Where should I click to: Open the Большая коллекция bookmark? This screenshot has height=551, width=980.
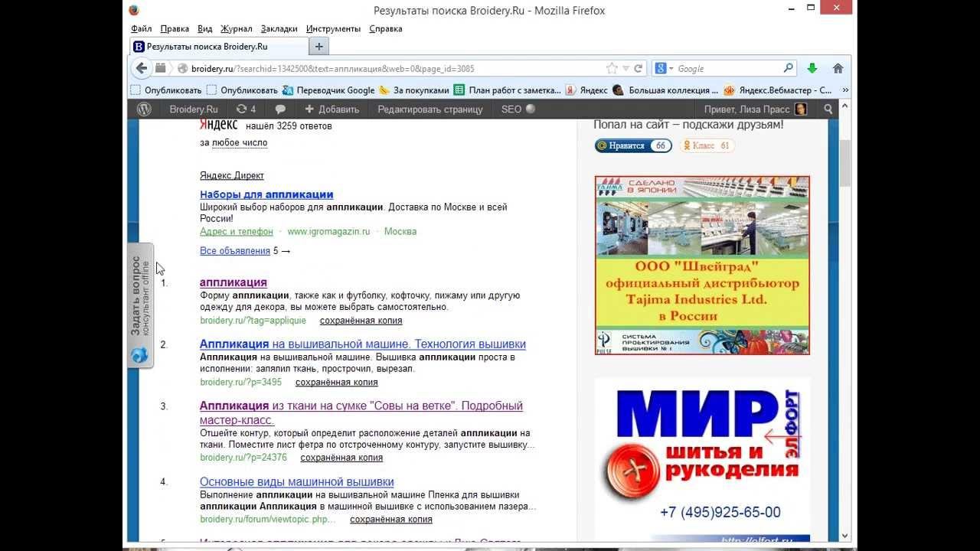pyautogui.click(x=665, y=90)
